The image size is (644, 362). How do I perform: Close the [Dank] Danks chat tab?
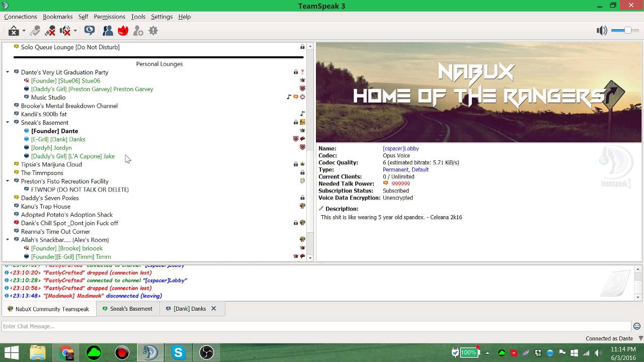point(213,309)
